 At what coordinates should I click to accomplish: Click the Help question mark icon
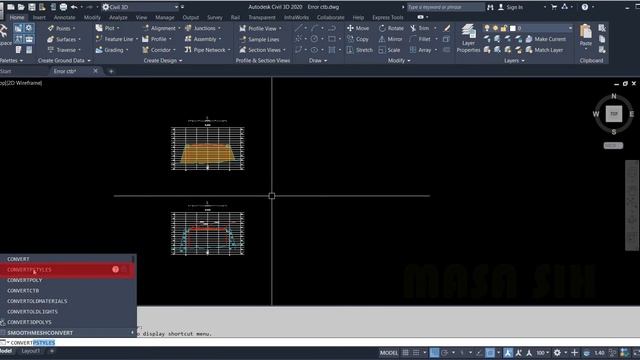(x=585, y=7)
